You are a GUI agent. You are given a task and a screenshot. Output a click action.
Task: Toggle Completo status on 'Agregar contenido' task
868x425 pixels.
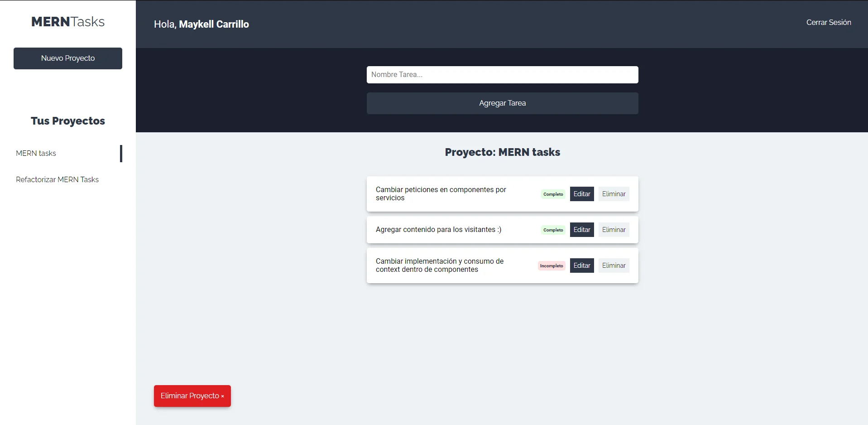(553, 230)
